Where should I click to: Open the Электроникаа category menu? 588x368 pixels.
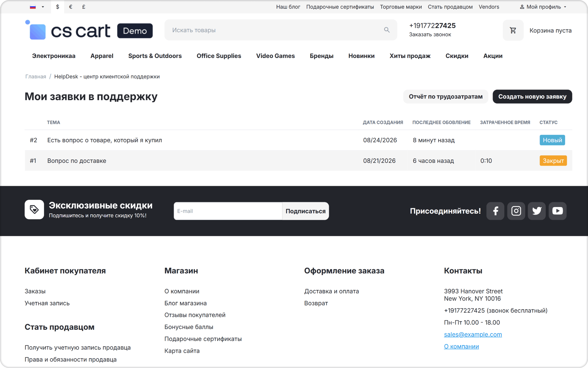coord(54,56)
